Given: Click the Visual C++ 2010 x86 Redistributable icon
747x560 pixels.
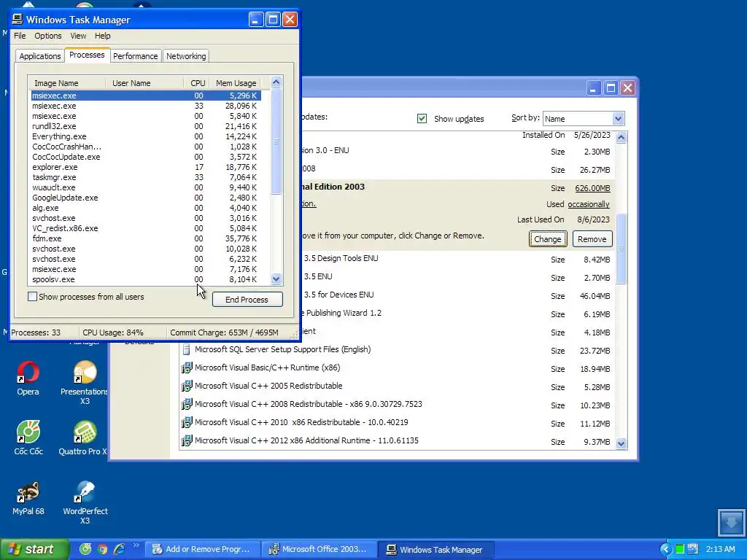Looking at the screenshot, I should [x=186, y=422].
